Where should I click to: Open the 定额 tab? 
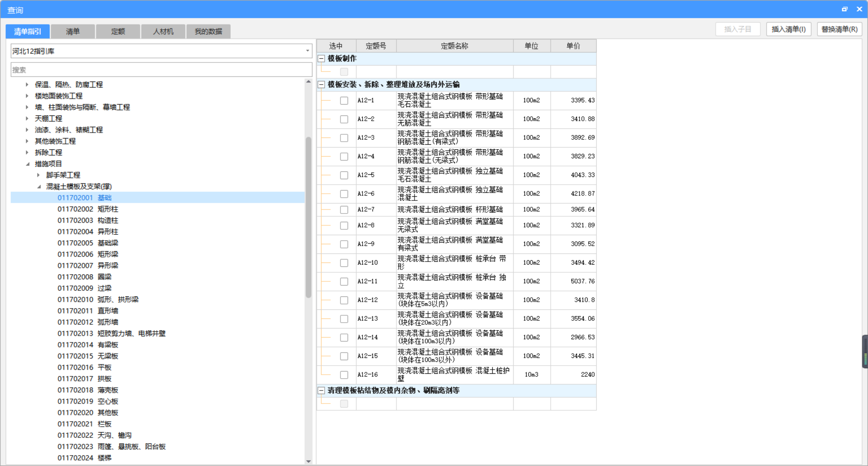pyautogui.click(x=118, y=31)
